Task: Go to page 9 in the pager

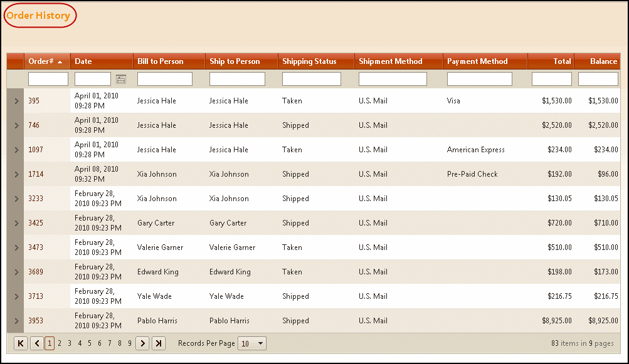Action: (130, 343)
